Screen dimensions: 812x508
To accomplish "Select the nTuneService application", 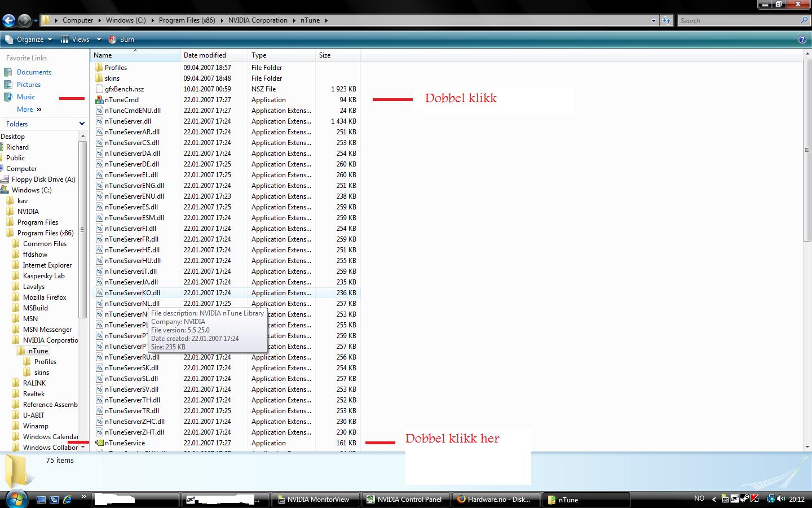I will 125,443.
